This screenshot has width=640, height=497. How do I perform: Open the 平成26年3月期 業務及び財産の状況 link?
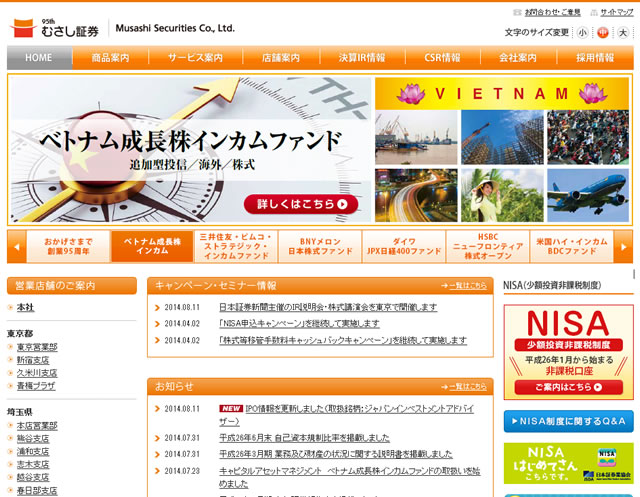point(336,454)
